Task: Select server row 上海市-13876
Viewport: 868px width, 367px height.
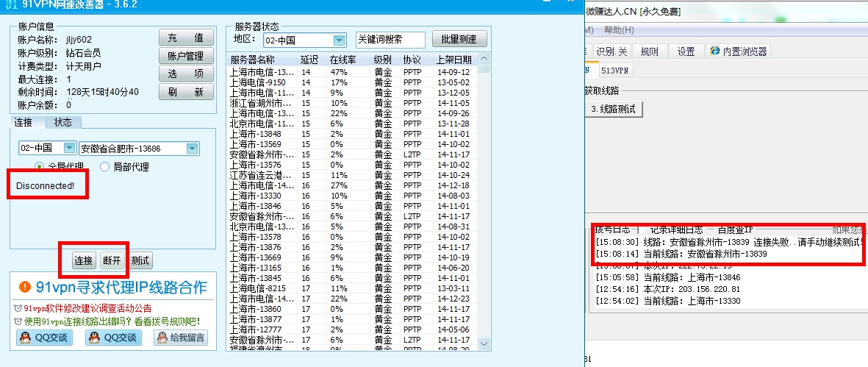Action: click(352, 247)
